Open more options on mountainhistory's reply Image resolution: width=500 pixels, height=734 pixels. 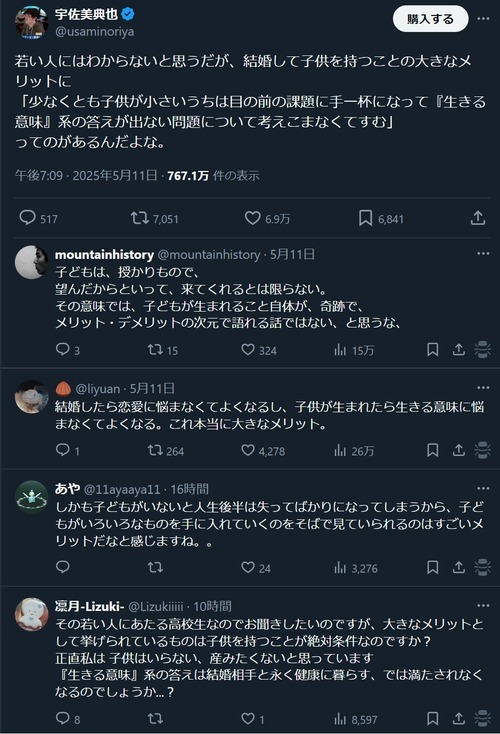(483, 254)
